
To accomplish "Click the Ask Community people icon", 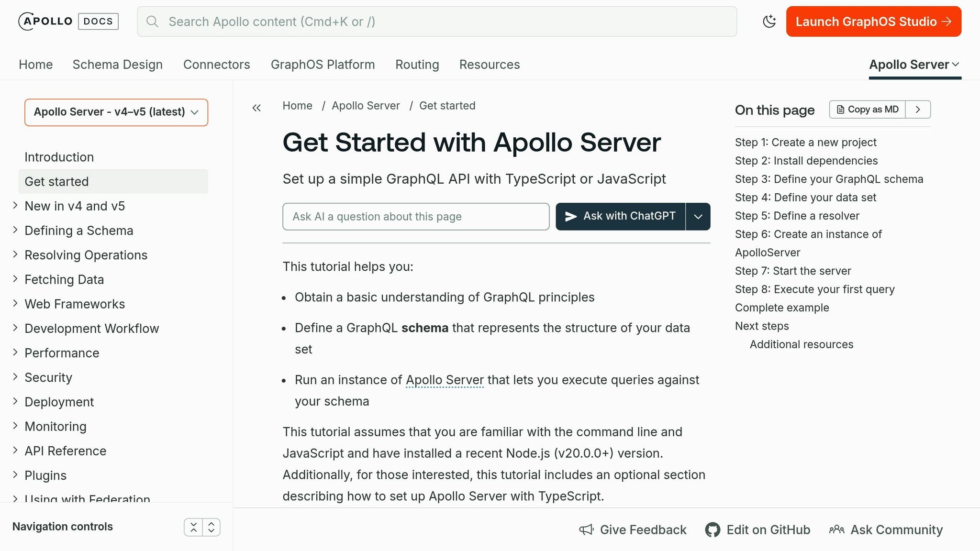I will 836,530.
